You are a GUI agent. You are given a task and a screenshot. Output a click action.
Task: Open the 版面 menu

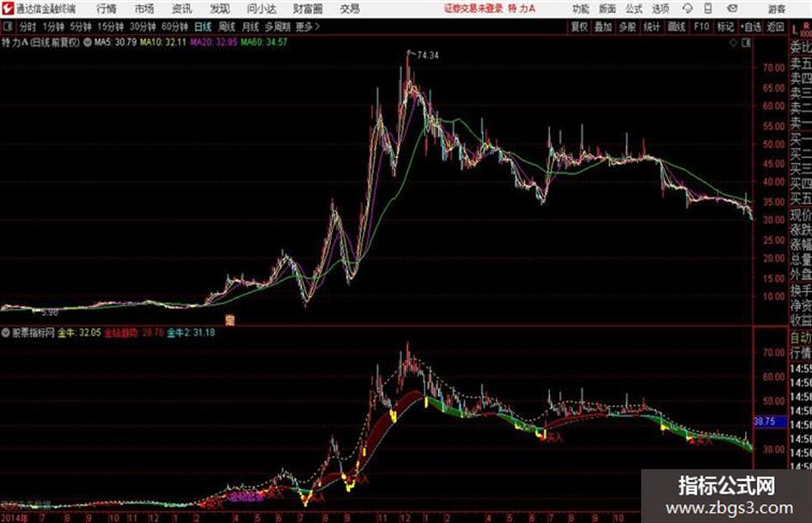607,9
